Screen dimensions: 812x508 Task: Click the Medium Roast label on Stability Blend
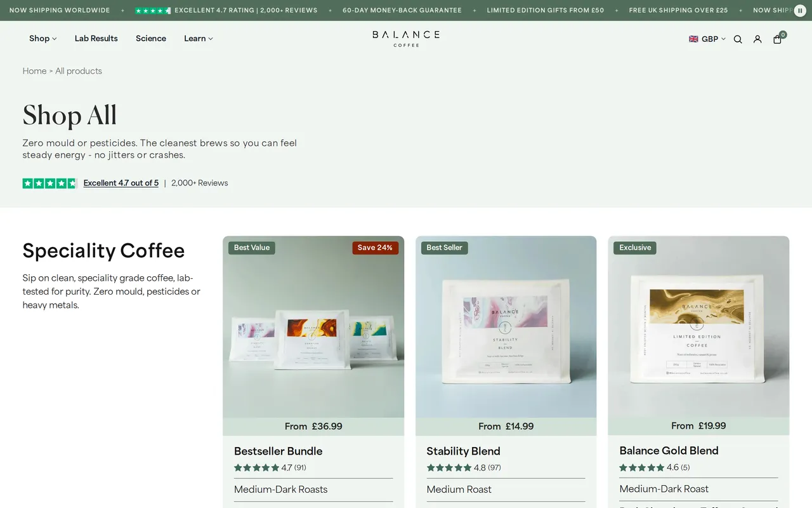pyautogui.click(x=459, y=490)
